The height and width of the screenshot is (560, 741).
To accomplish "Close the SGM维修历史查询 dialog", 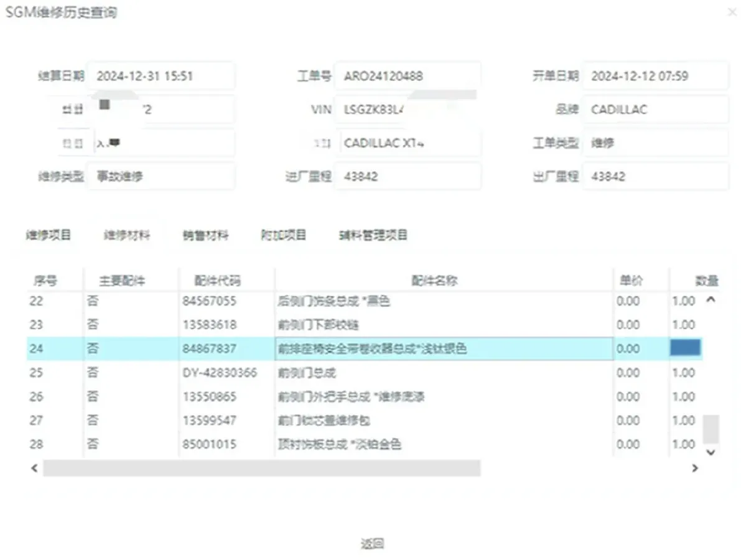I will 732,12.
